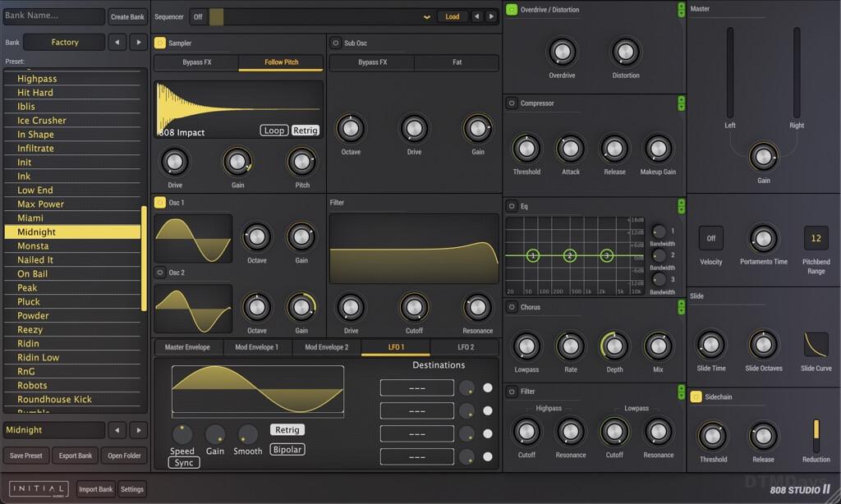This screenshot has width=841, height=504.
Task: Open the second Destinations slot in LFO 1
Action: pyautogui.click(x=416, y=410)
